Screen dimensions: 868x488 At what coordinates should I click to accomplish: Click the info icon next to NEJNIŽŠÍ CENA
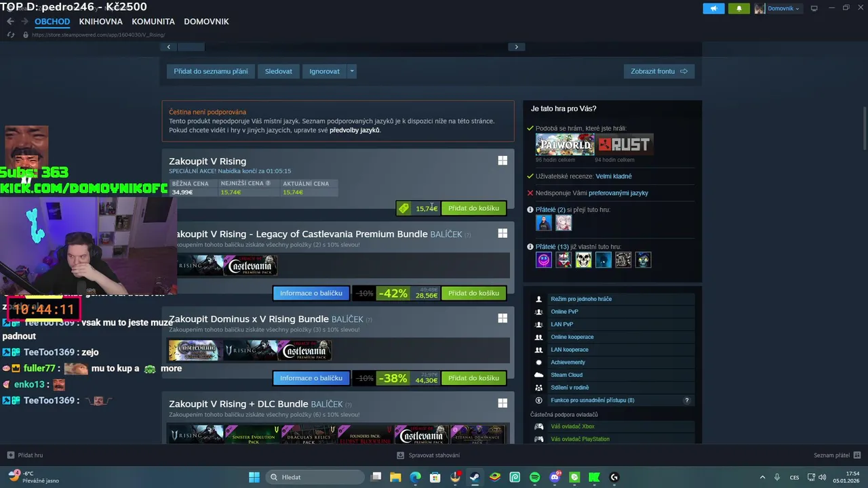click(268, 183)
